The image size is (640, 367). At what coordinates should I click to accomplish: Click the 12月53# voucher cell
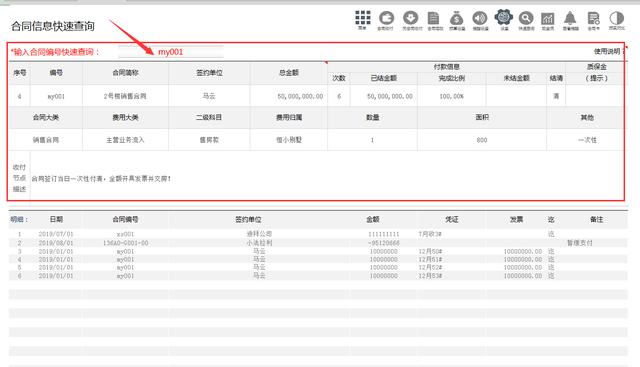coord(430,276)
